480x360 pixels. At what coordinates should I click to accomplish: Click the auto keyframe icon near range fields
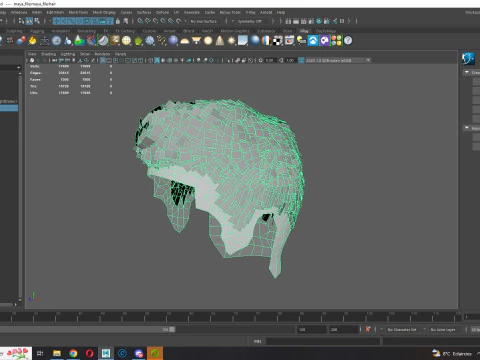coord(368,329)
